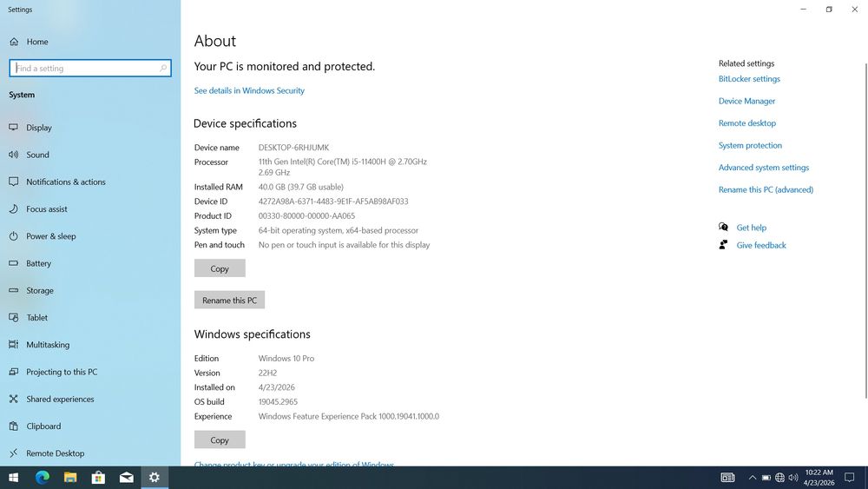Open Advanced system settings
The height and width of the screenshot is (489, 868).
[763, 168]
